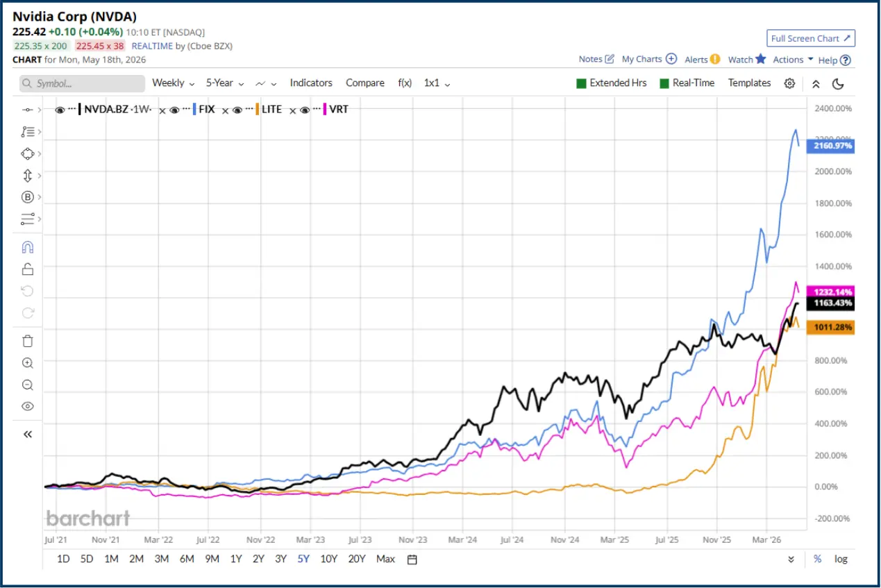The width and height of the screenshot is (881, 588).
Task: Click the undo arrow in sidebar
Action: [x=28, y=290]
